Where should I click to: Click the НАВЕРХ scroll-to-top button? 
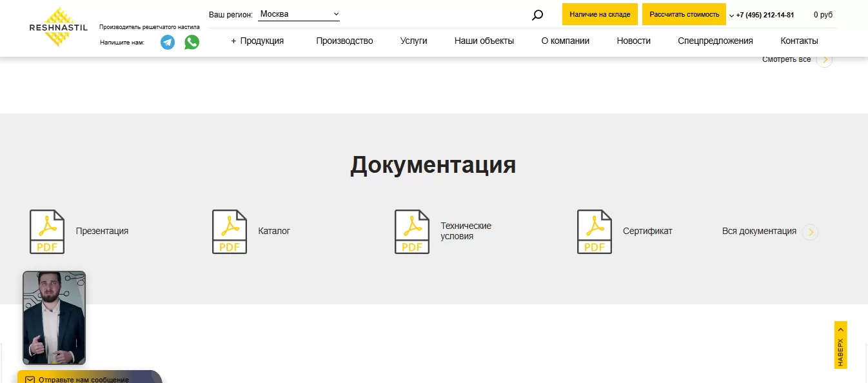point(840,345)
